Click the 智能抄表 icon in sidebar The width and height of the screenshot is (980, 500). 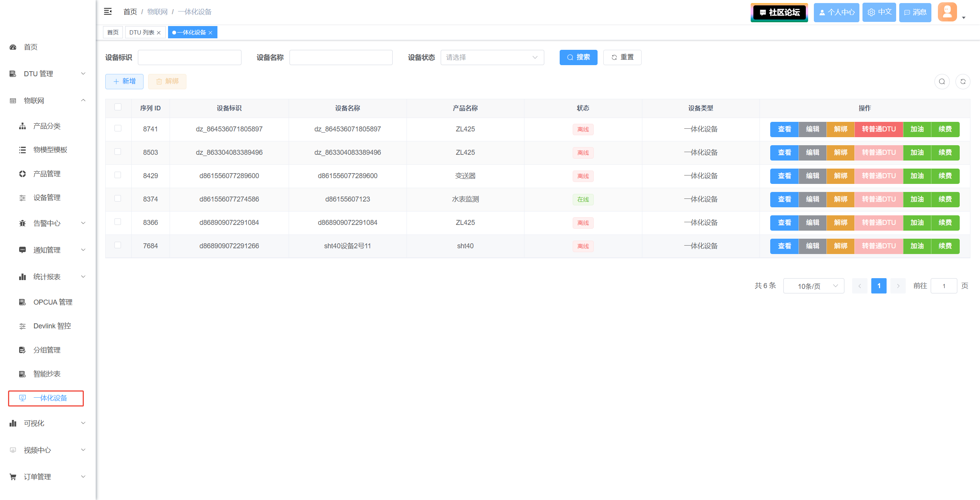tap(23, 374)
